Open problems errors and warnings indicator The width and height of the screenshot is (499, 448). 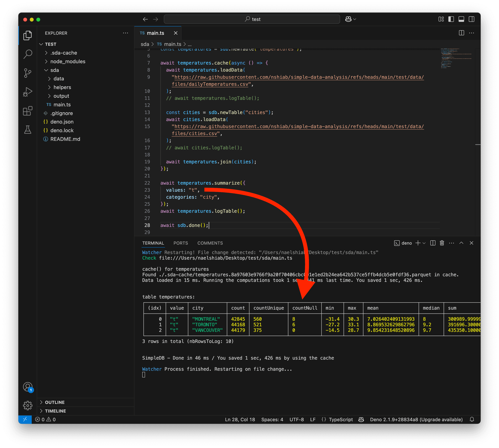[x=45, y=419]
